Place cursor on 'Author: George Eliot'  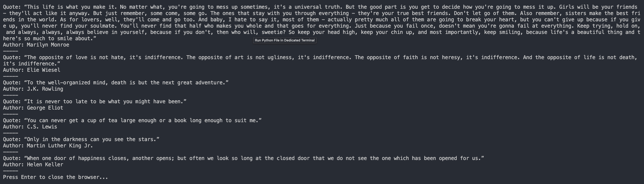tap(33, 108)
